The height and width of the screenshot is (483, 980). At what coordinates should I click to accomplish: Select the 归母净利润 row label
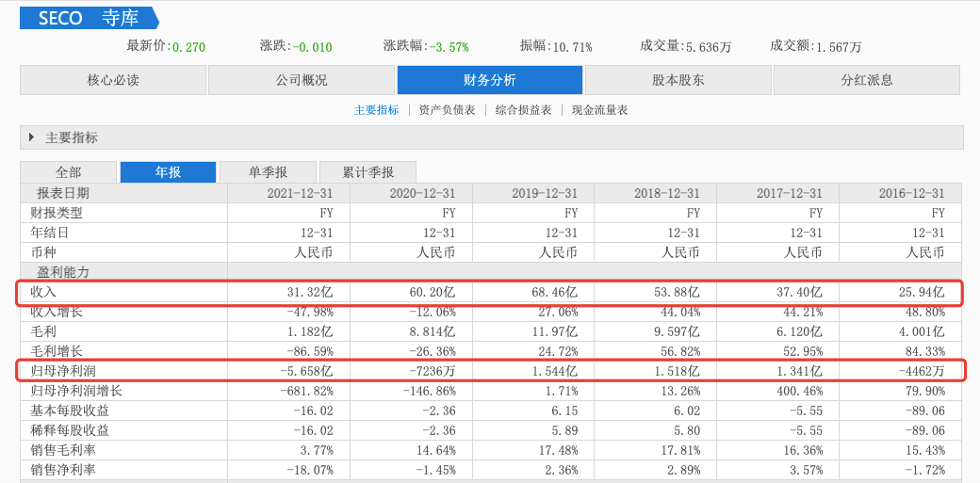[x=63, y=370]
